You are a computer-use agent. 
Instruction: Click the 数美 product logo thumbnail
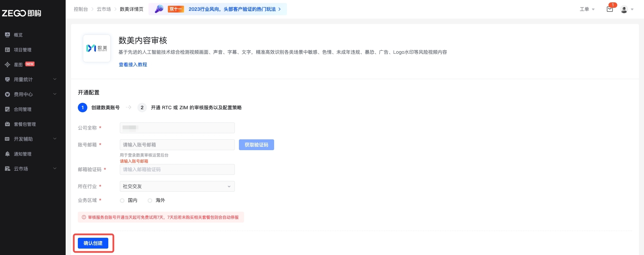pyautogui.click(x=97, y=48)
